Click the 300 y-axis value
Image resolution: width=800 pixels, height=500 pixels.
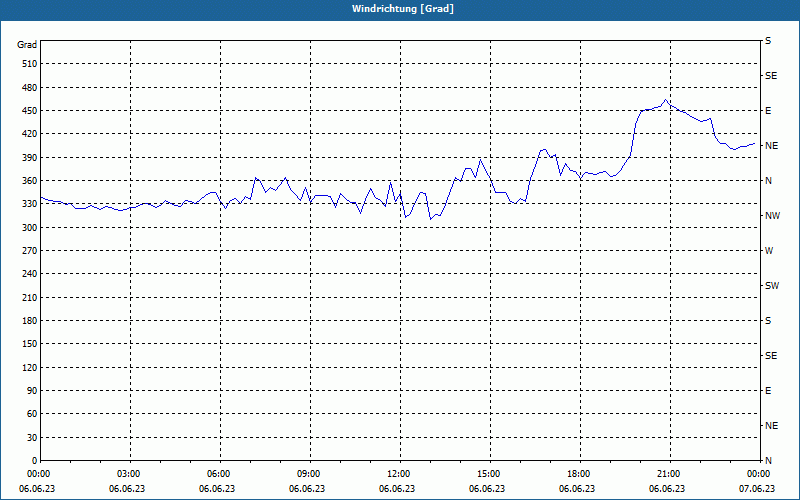point(30,228)
